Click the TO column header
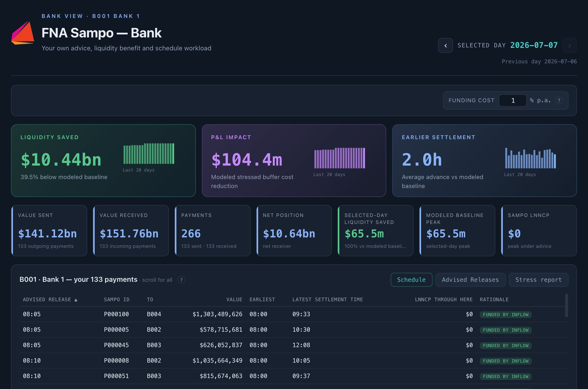 tap(150, 300)
